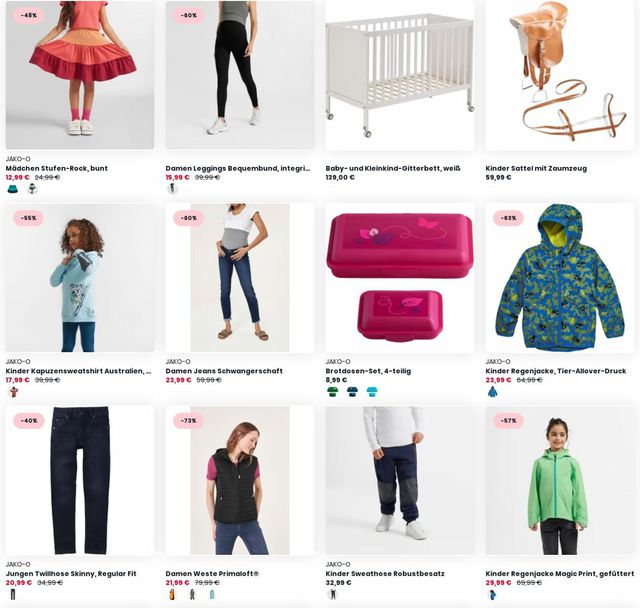Choose the green lunchbox variant of Brotdosen-Set
The height and width of the screenshot is (608, 640).
tap(333, 392)
